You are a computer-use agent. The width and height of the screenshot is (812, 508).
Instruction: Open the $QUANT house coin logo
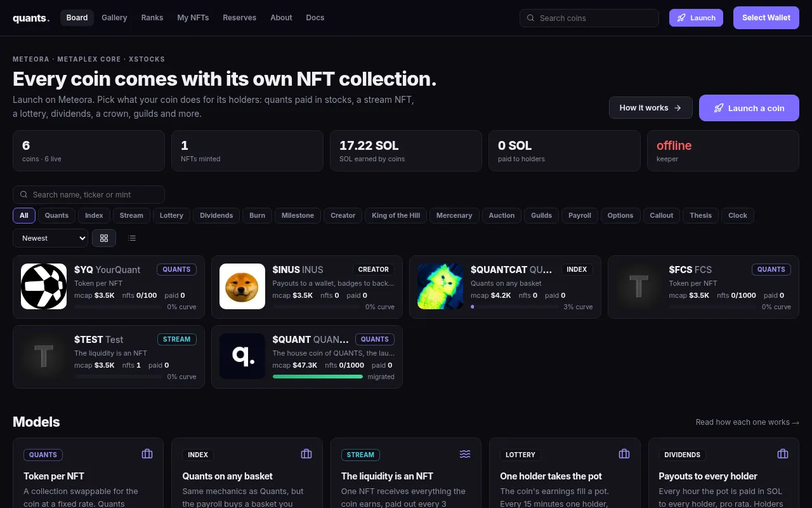(242, 356)
